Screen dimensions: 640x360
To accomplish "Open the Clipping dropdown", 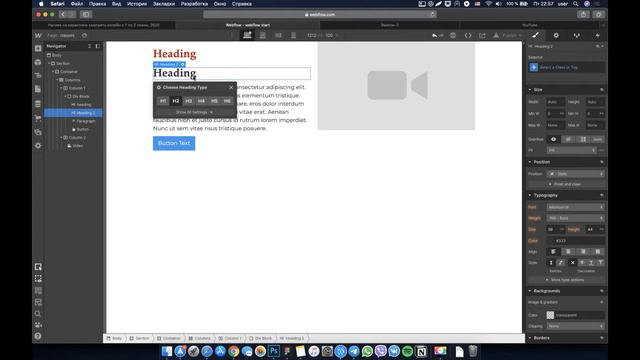I will pos(576,326).
